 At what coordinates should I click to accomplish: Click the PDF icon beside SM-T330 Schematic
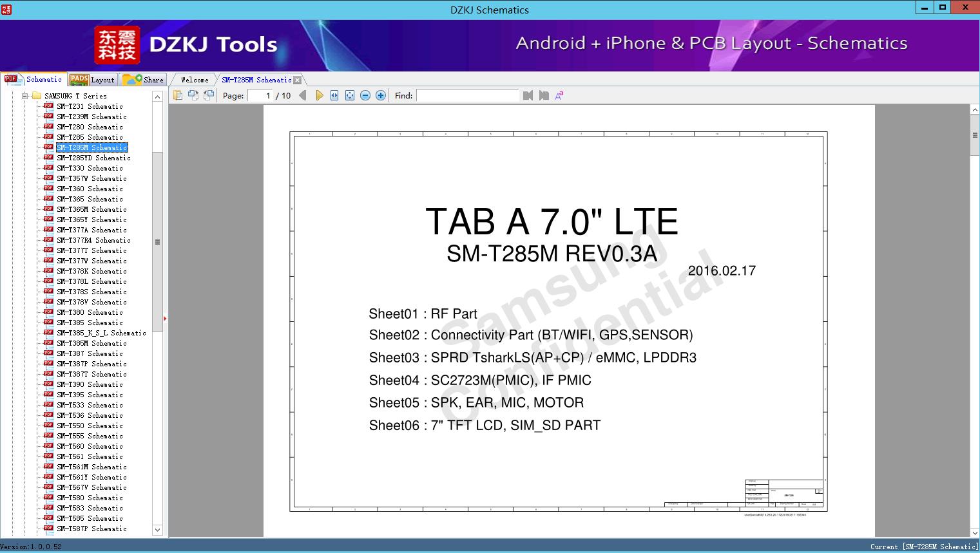tap(48, 168)
